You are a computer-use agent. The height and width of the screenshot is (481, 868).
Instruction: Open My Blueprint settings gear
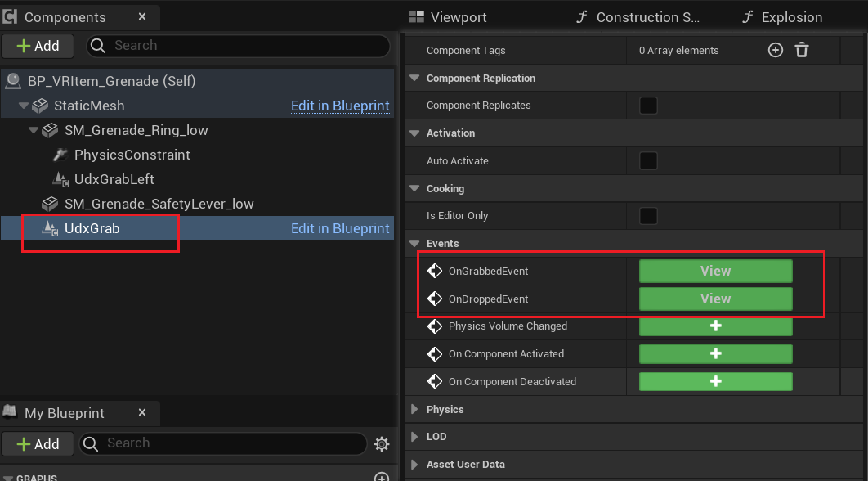[381, 444]
